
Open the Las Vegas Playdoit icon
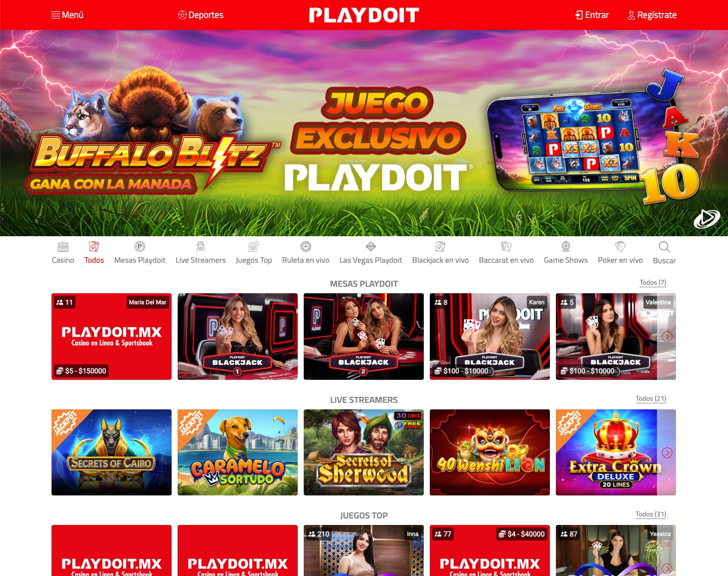click(x=371, y=246)
